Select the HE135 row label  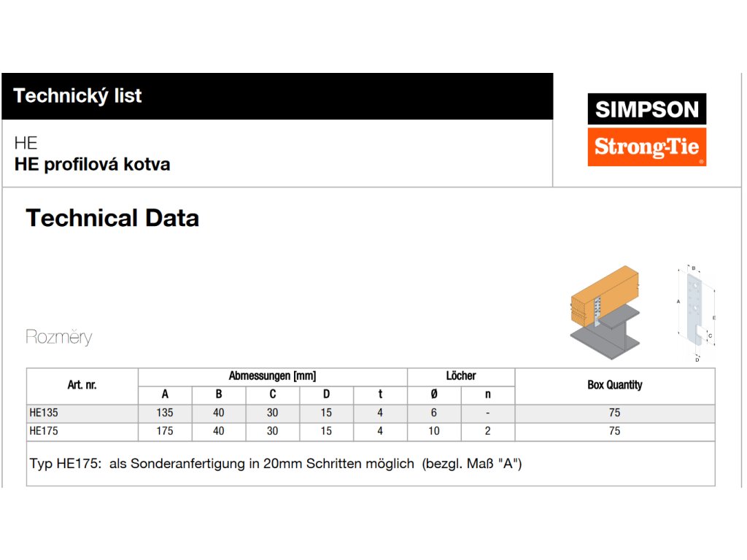(x=44, y=413)
